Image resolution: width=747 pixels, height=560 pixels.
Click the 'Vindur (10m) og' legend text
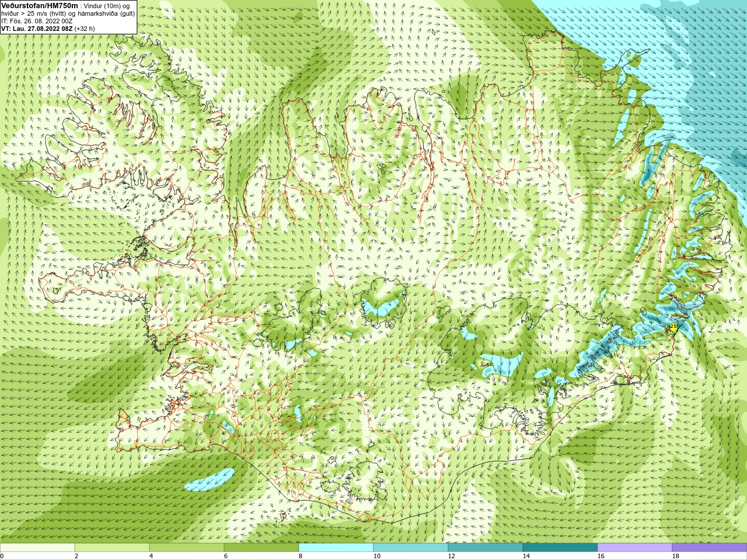click(107, 6)
